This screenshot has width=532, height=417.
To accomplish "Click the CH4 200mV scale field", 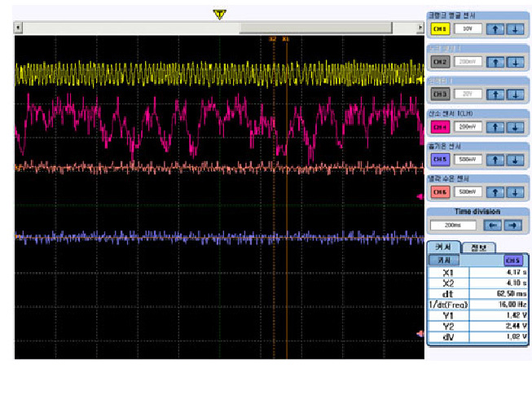I will coord(468,126).
